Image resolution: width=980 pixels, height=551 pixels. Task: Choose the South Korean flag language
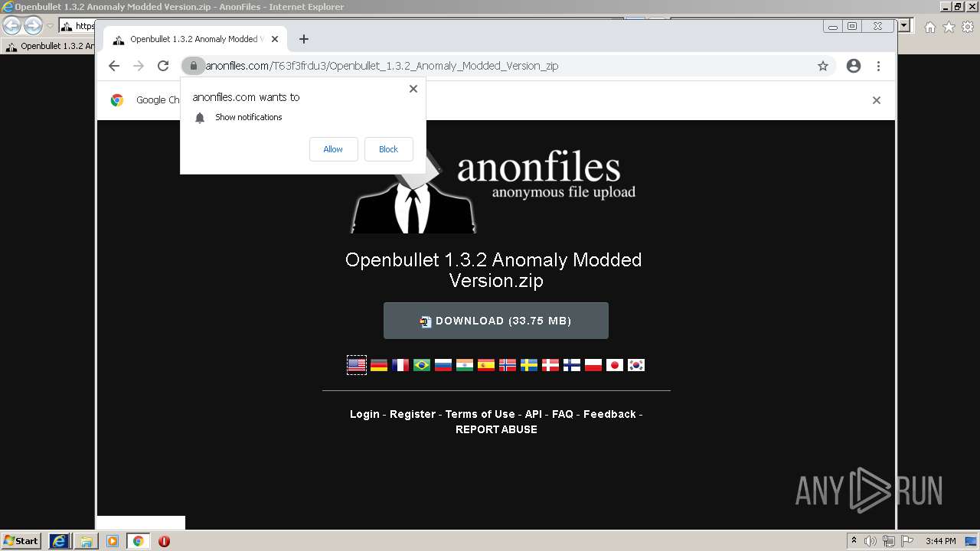tap(635, 365)
